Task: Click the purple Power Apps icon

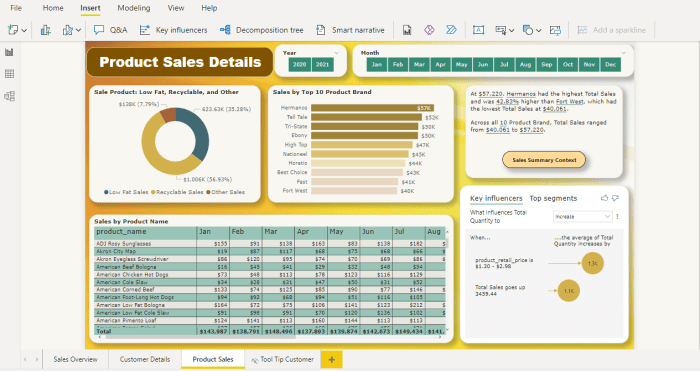Action: click(429, 30)
